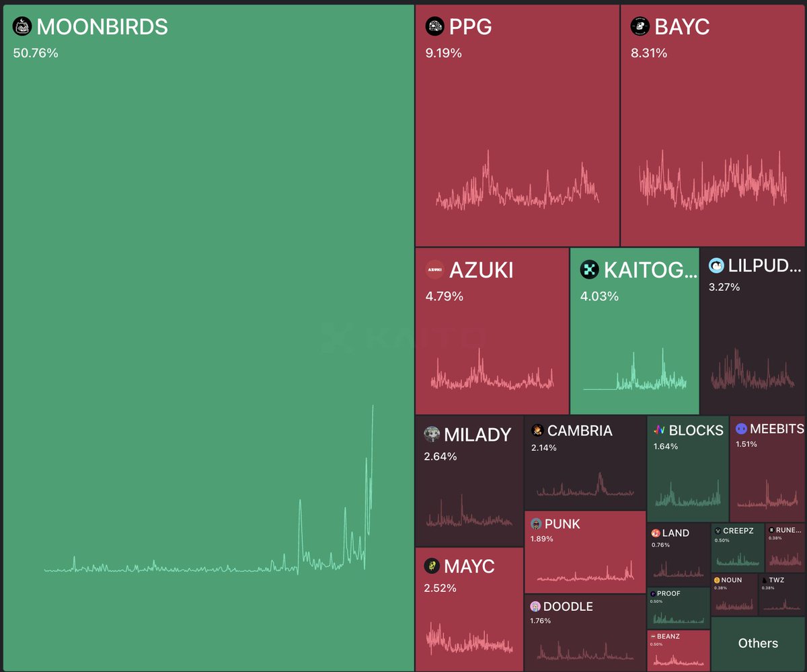This screenshot has height=672, width=807.
Task: Click the PPG sparkline chart
Action: pos(517,180)
